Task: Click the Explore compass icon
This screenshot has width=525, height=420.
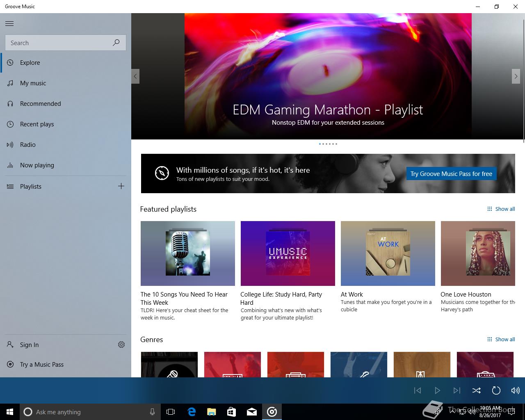Action: point(10,63)
